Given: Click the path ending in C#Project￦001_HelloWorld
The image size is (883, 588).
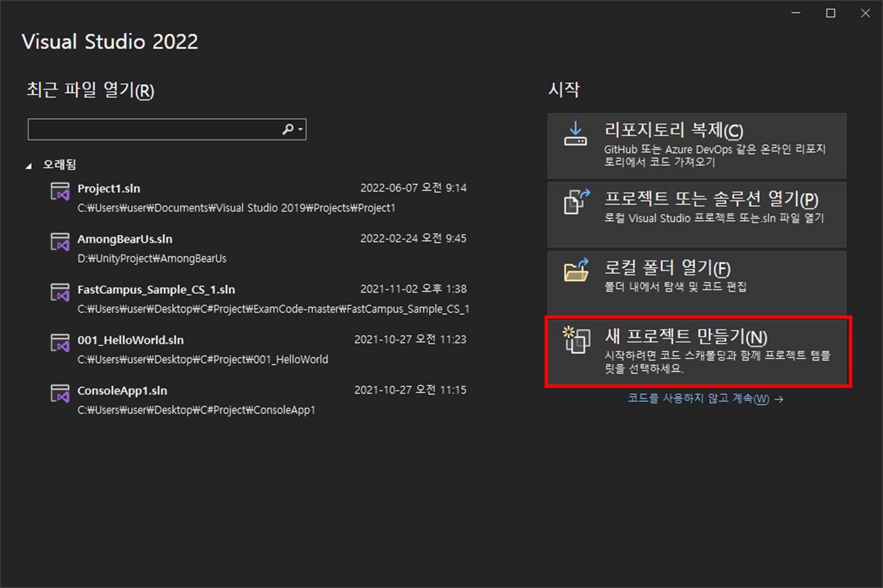Looking at the screenshot, I should click(203, 359).
